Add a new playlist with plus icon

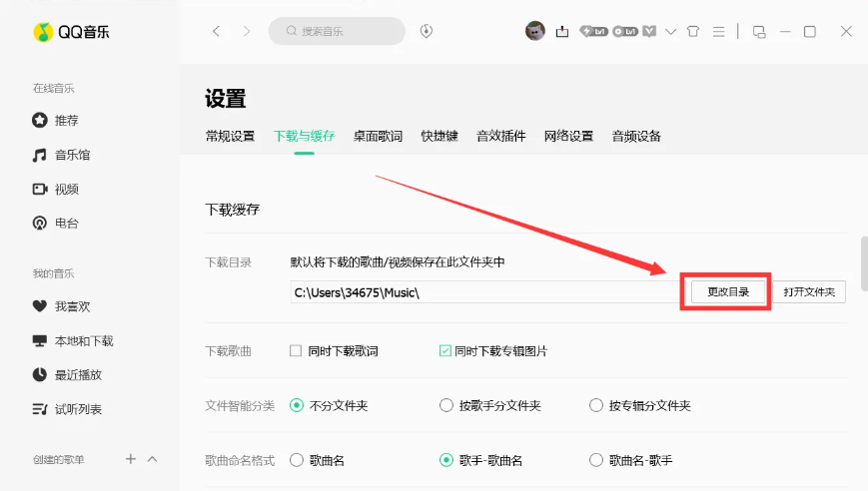click(130, 459)
